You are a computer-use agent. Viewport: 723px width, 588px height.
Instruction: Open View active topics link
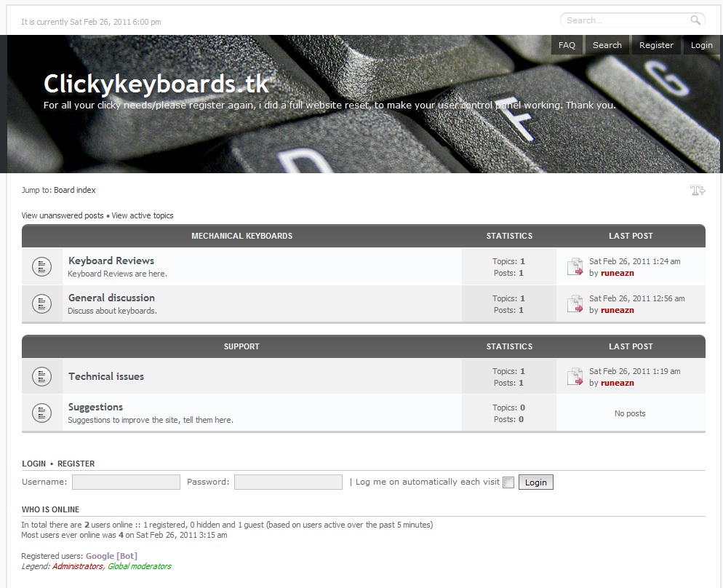coord(143,215)
